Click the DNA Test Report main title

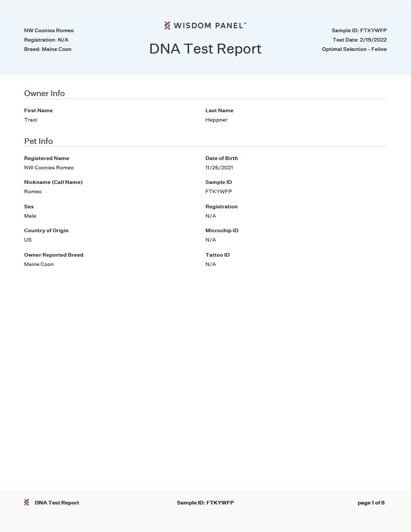click(x=205, y=49)
